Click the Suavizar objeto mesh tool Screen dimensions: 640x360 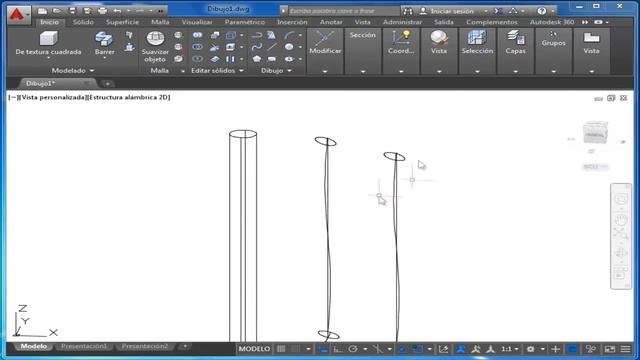155,47
